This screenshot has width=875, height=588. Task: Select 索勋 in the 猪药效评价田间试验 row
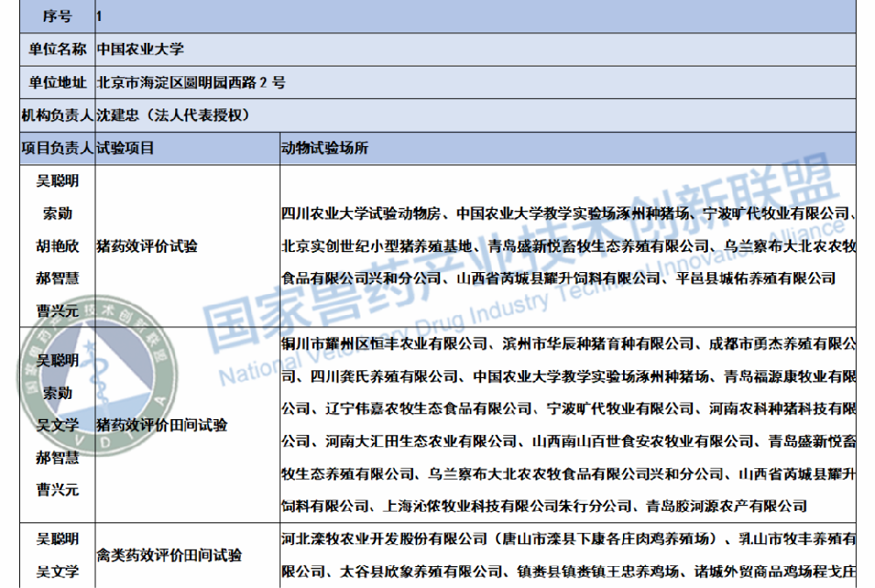click(x=58, y=393)
